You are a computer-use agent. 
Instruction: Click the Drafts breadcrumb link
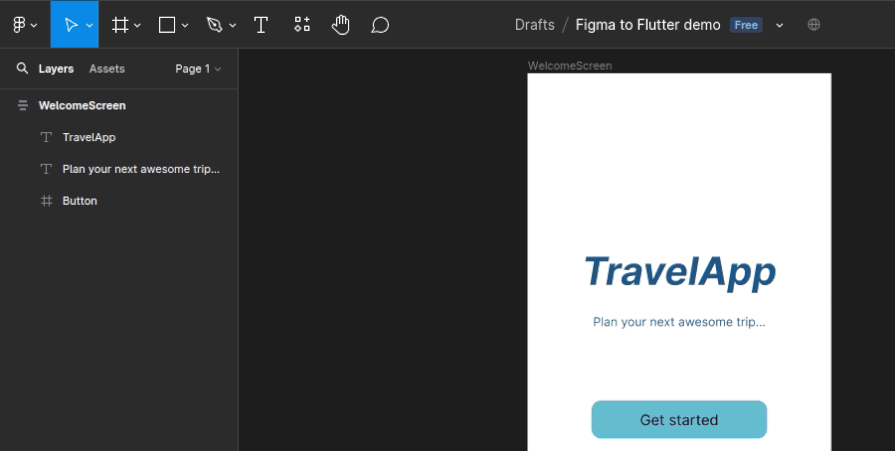[x=534, y=25]
